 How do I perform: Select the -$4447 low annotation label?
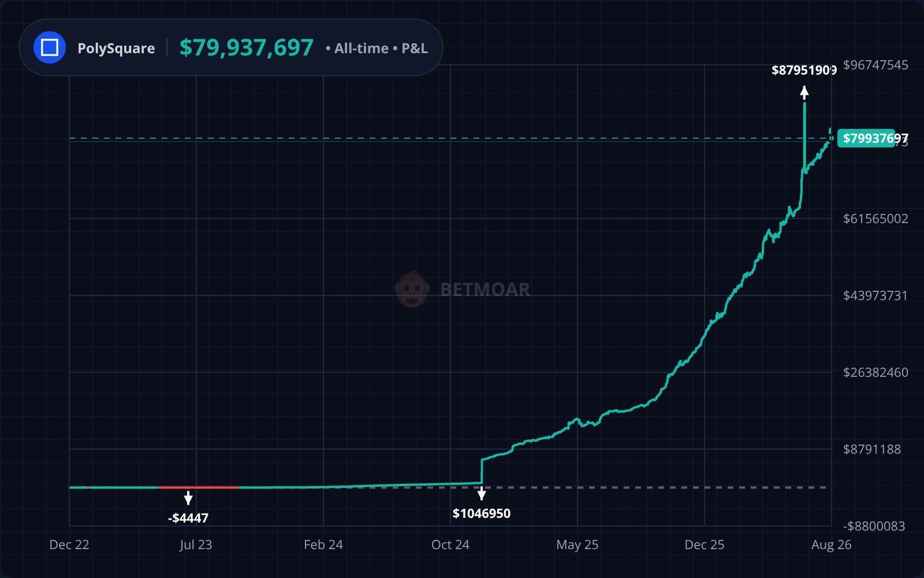coord(188,518)
